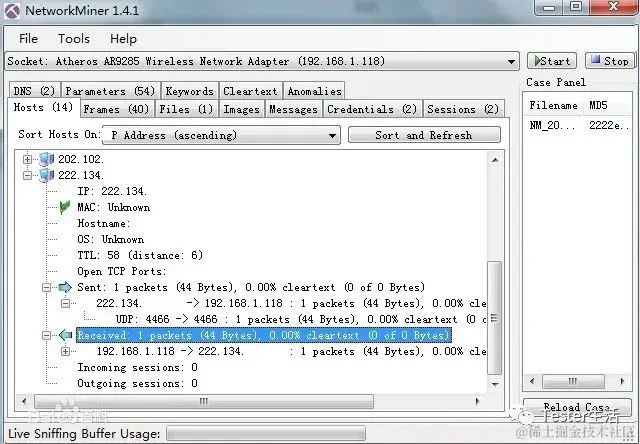Click the computer icon beside host 202.102.
Screen dimensions: 640x444
(x=47, y=159)
